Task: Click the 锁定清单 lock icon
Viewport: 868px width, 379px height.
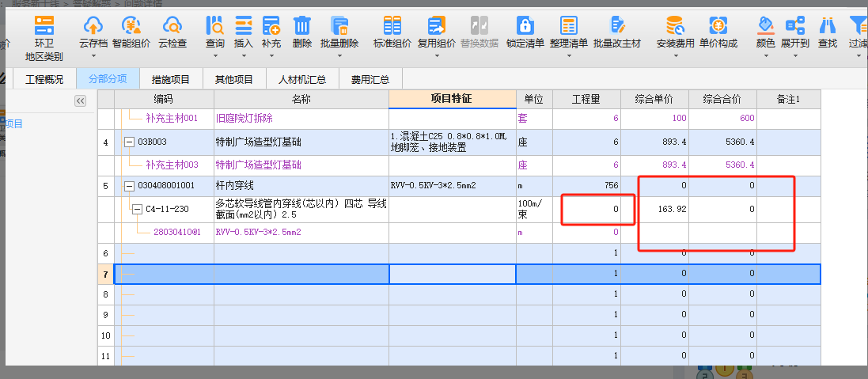Action: [x=525, y=25]
